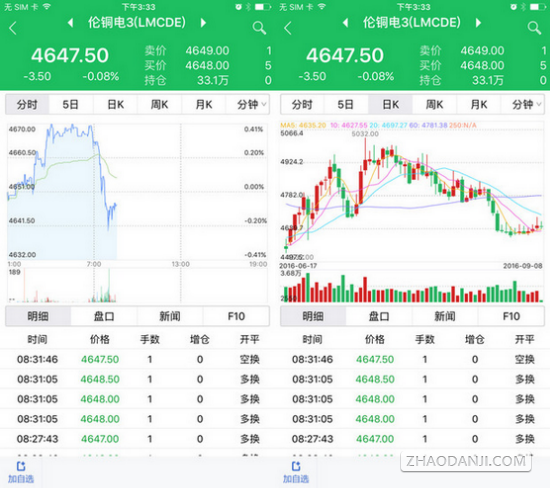The width and height of the screenshot is (550, 488).
Task: Tap 2016-09-08 end date label
Action: [523, 266]
